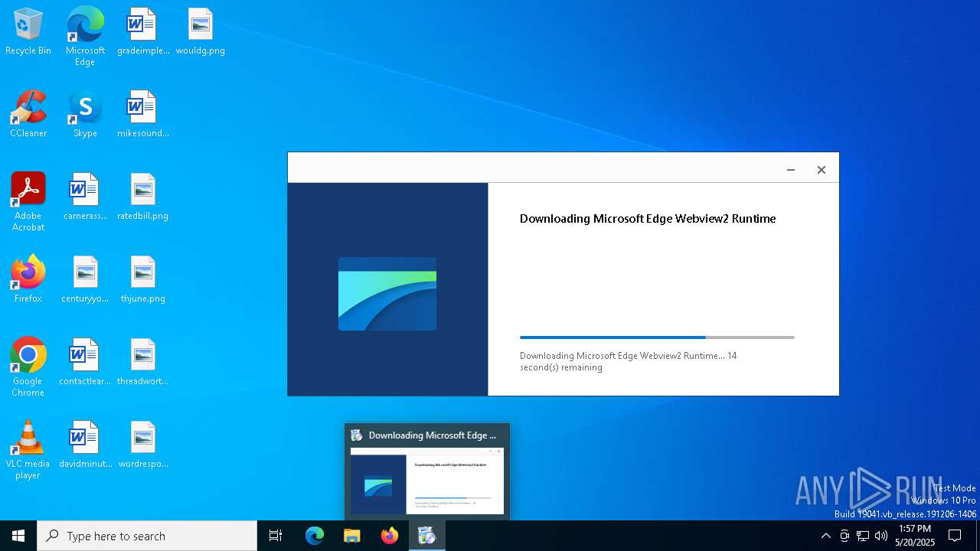Open Microsoft Edge from the taskbar
Screen dimensions: 980x551
(315, 536)
